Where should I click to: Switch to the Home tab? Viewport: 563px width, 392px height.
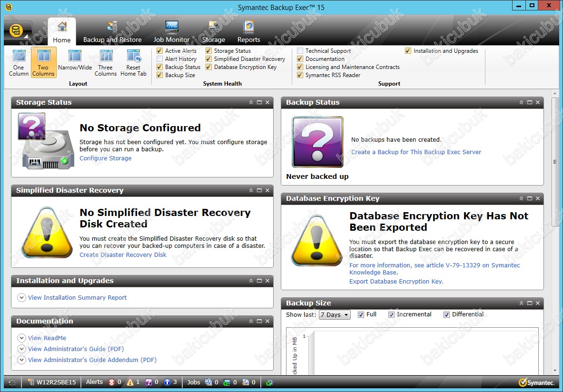pyautogui.click(x=62, y=31)
